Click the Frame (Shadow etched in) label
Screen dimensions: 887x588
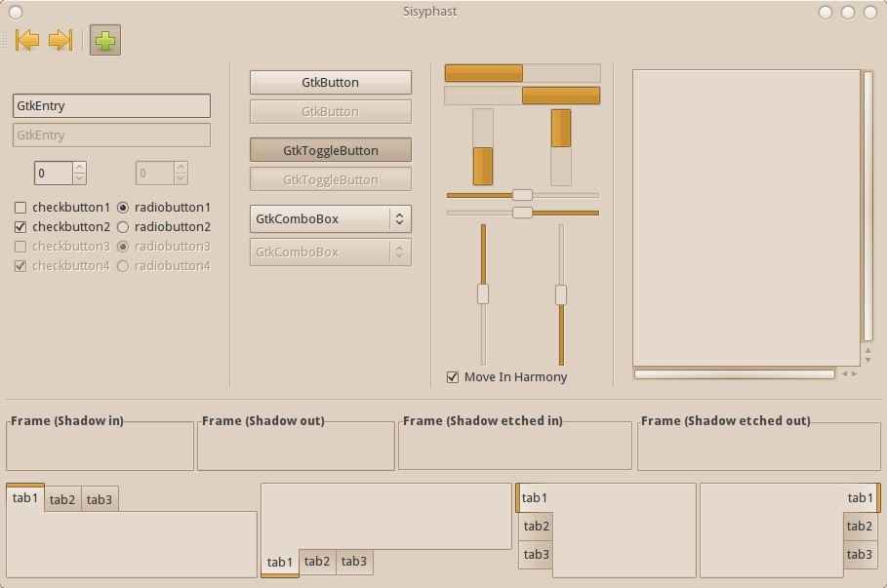point(483,421)
